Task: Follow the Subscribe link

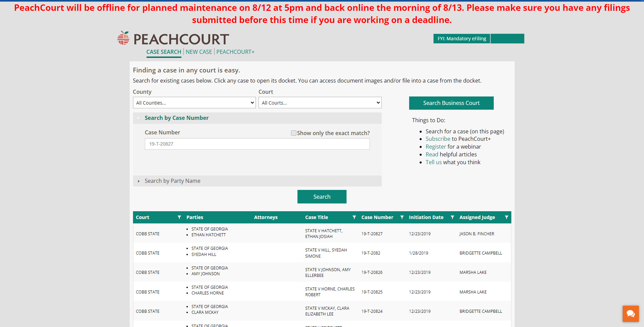Action: 438,139
